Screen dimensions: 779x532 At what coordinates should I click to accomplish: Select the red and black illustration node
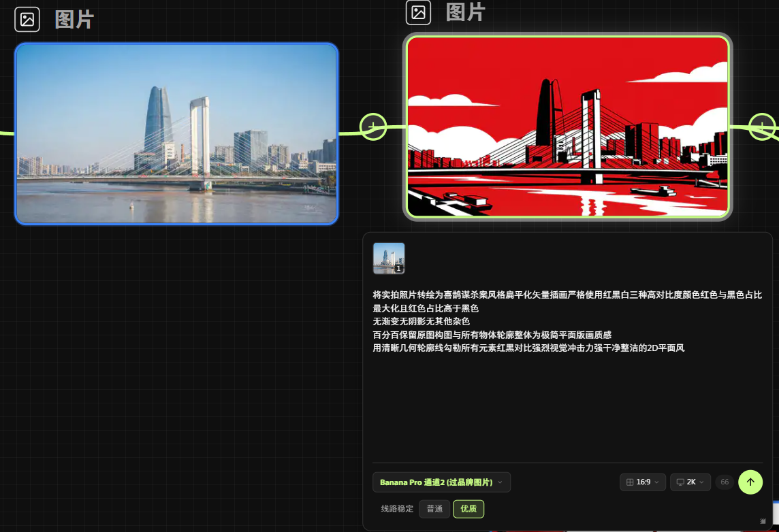[x=567, y=127]
